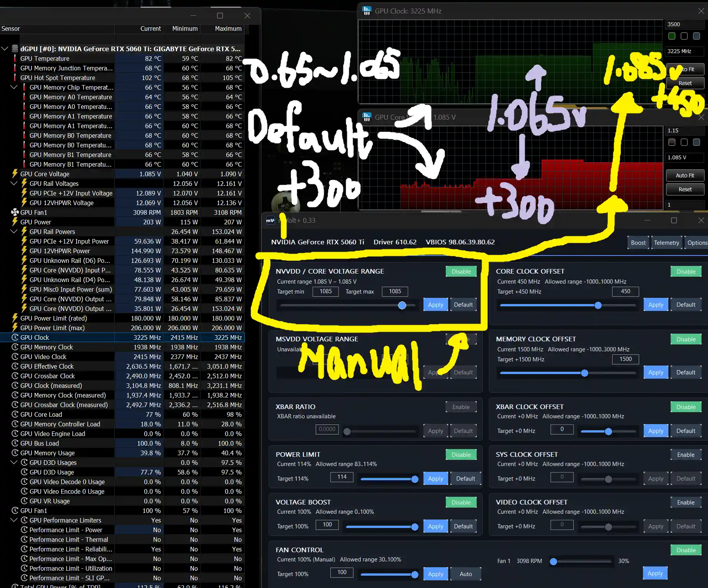This screenshot has height=588, width=708.
Task: Click the lightning icon next to GPU Core Voltage
Action: click(15, 174)
